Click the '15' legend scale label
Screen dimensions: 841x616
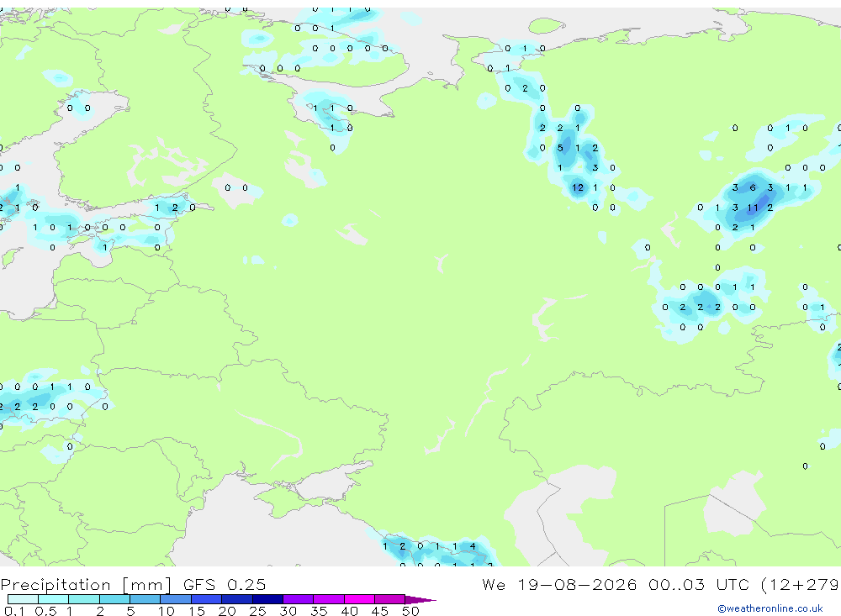tap(197, 611)
